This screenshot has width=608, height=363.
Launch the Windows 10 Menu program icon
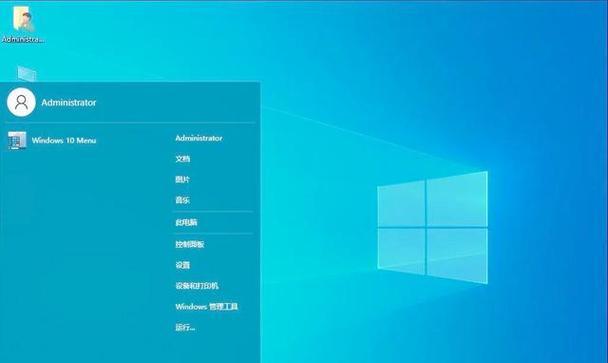17,140
